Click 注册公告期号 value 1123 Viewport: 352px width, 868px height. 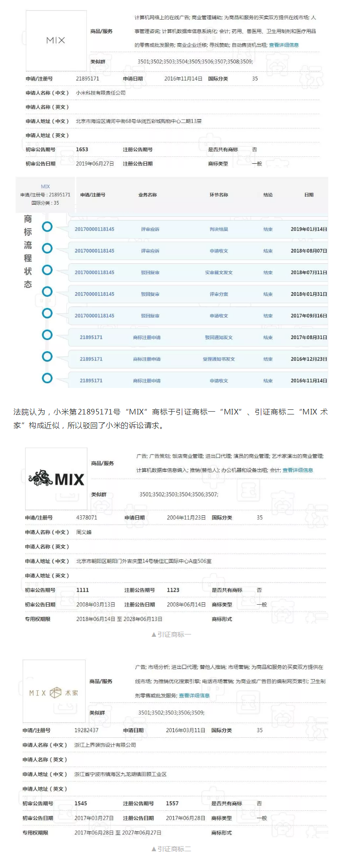click(x=173, y=590)
